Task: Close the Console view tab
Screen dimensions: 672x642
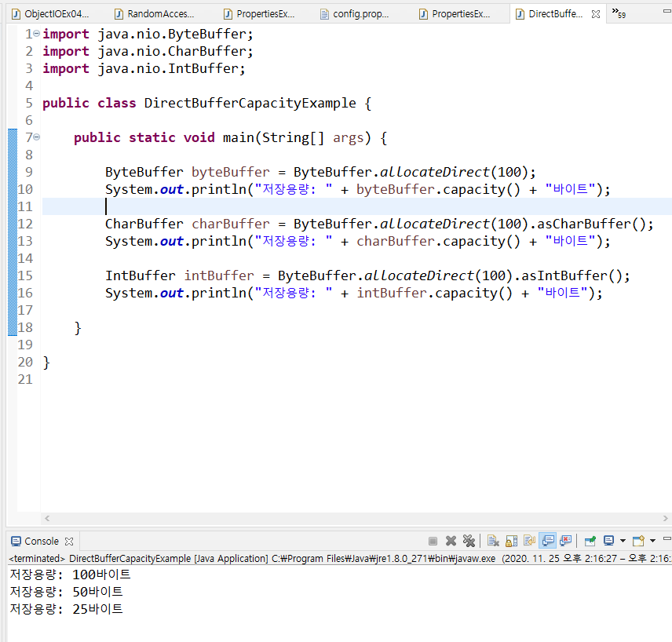Action: click(69, 542)
